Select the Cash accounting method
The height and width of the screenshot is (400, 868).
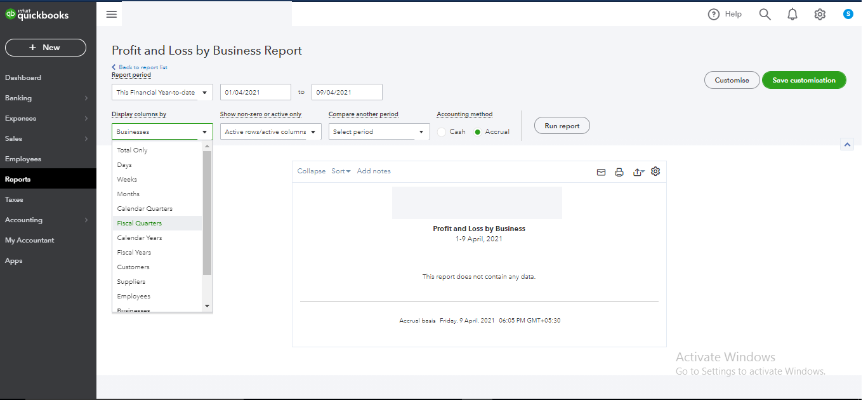click(442, 131)
